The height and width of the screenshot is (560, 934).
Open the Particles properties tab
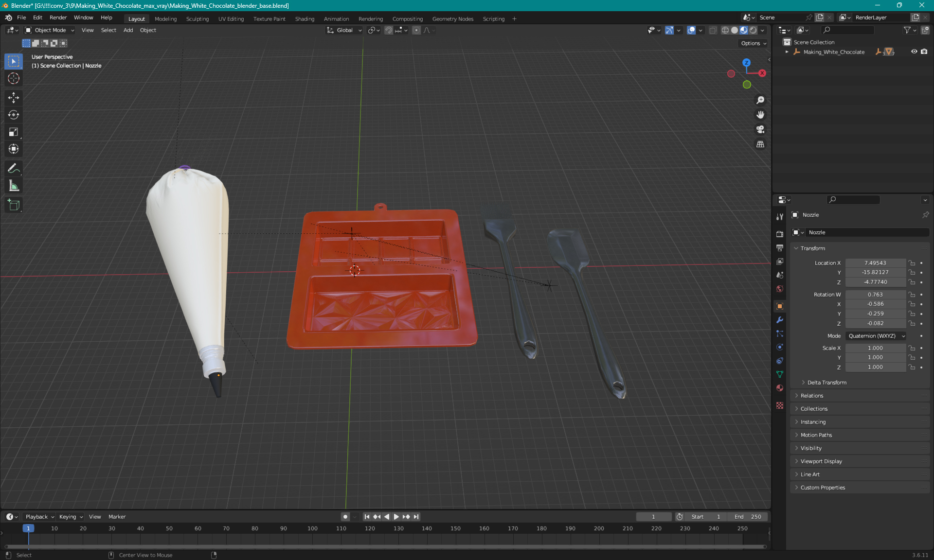780,333
